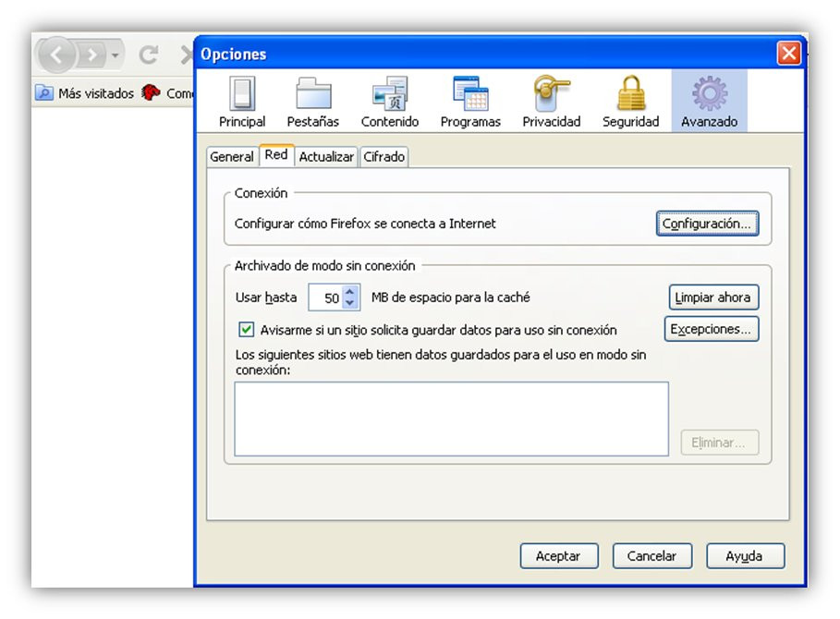The height and width of the screenshot is (619, 840).
Task: Open the Pestañas options panel
Action: pyautogui.click(x=313, y=102)
